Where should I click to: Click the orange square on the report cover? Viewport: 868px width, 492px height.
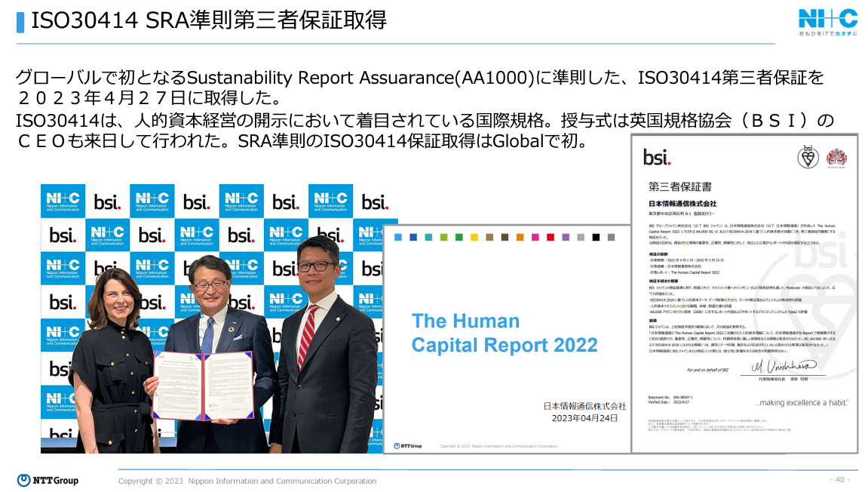(x=520, y=237)
